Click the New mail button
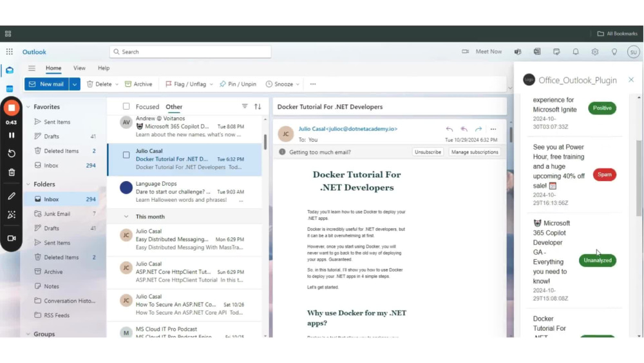The image size is (644, 363). 46,84
